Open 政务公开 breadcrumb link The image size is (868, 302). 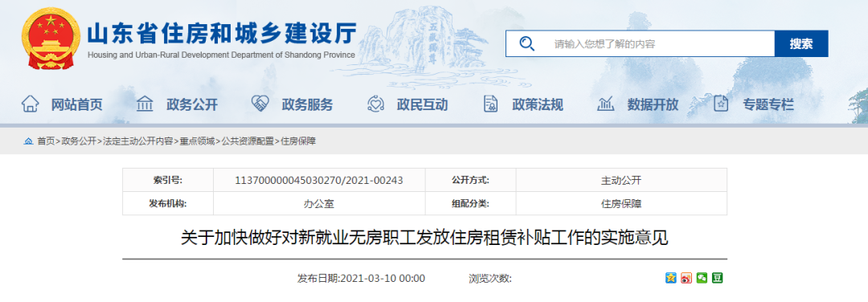click(79, 141)
